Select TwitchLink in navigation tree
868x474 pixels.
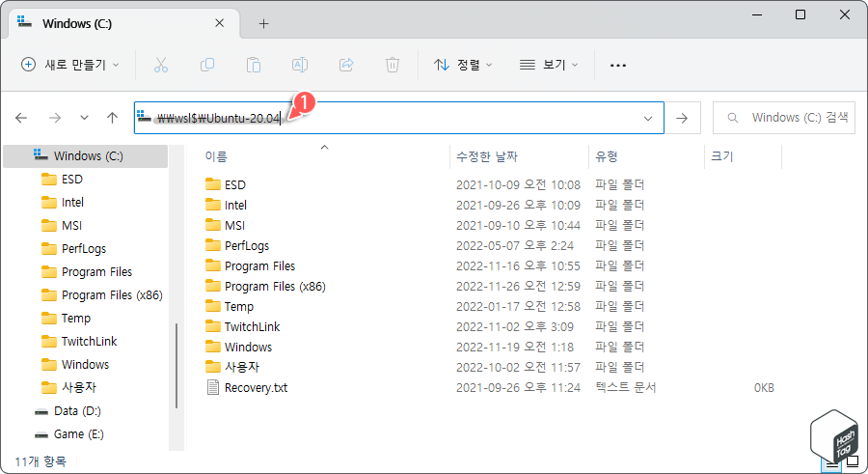tap(89, 342)
